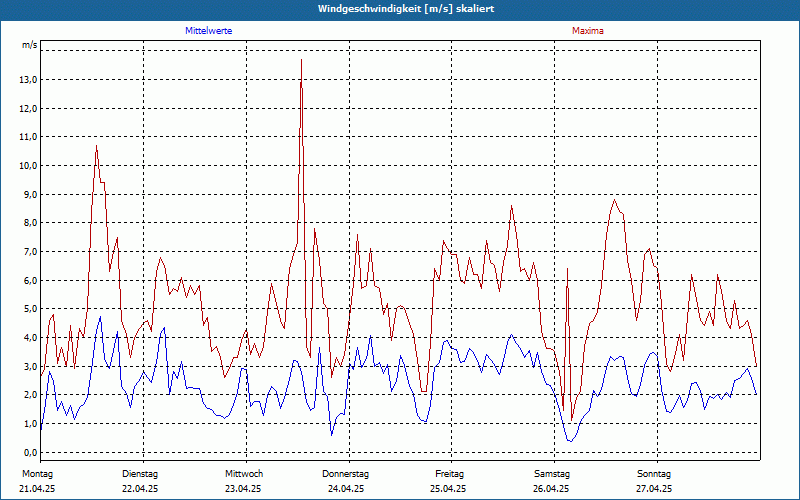
Task: Click the '0,0' y-axis value
Action: click(31, 453)
